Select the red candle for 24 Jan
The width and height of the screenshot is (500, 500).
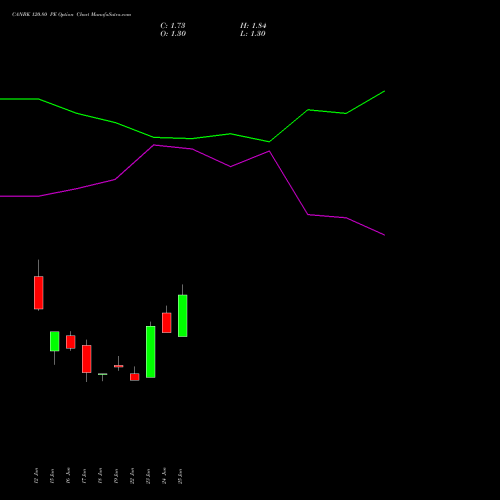coord(167,323)
